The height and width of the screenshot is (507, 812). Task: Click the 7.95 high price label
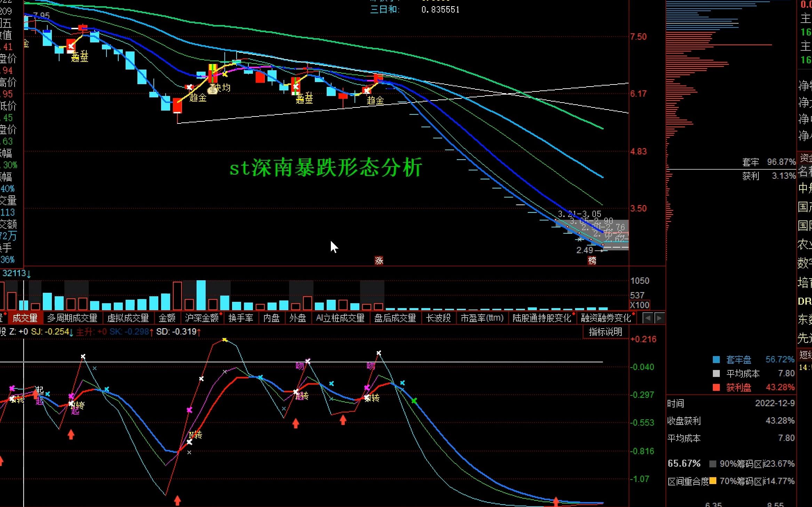tap(41, 16)
